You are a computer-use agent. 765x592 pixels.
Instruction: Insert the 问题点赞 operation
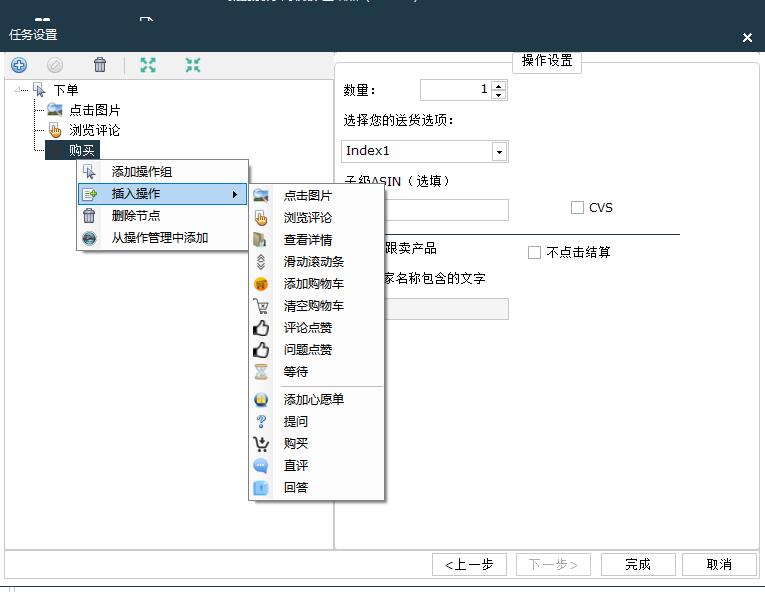(x=317, y=350)
